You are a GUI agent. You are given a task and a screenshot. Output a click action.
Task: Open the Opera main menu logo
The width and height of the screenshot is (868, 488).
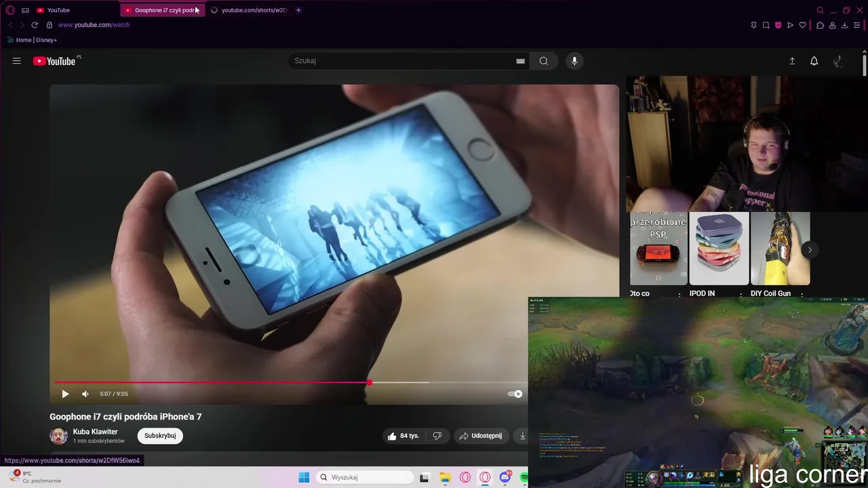coord(10,10)
